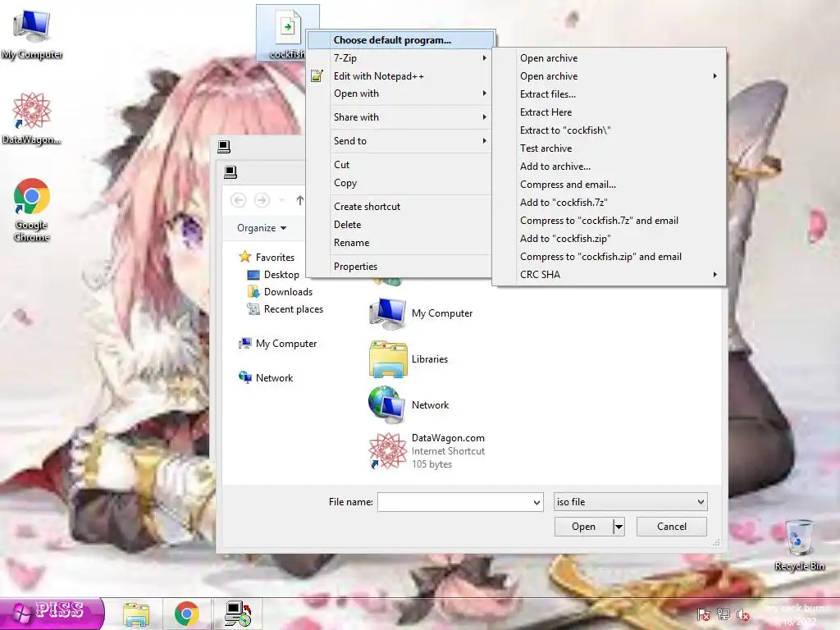Select cockfish file icon on desktop
840x630 pixels.
287,33
